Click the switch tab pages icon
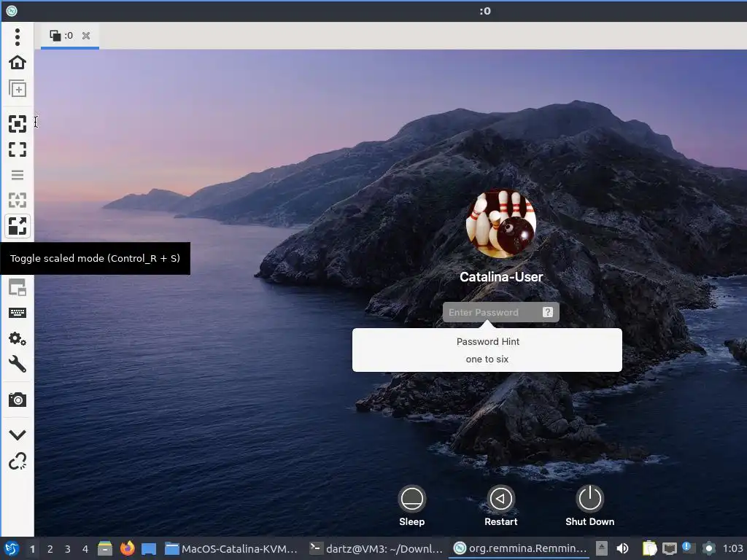 18,287
